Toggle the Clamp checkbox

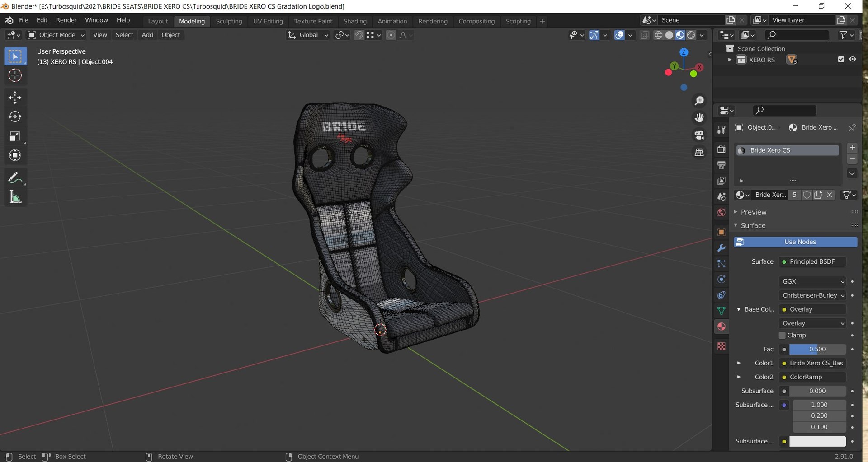pyautogui.click(x=782, y=336)
